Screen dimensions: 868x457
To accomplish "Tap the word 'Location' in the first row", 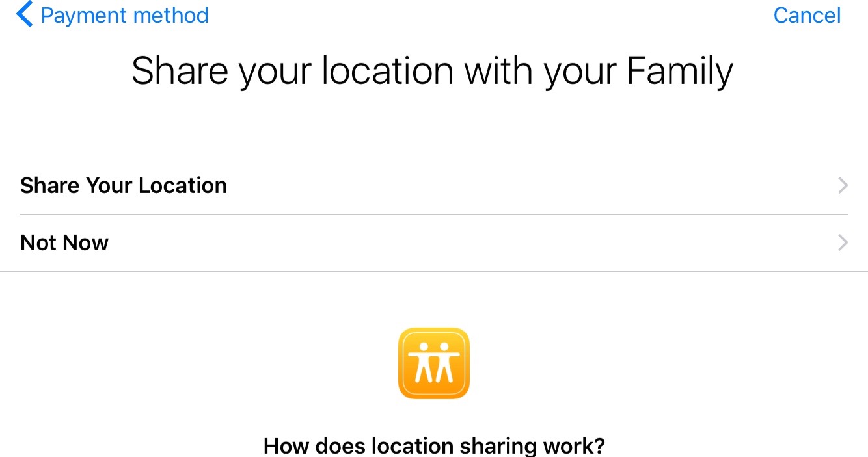I will (x=183, y=186).
